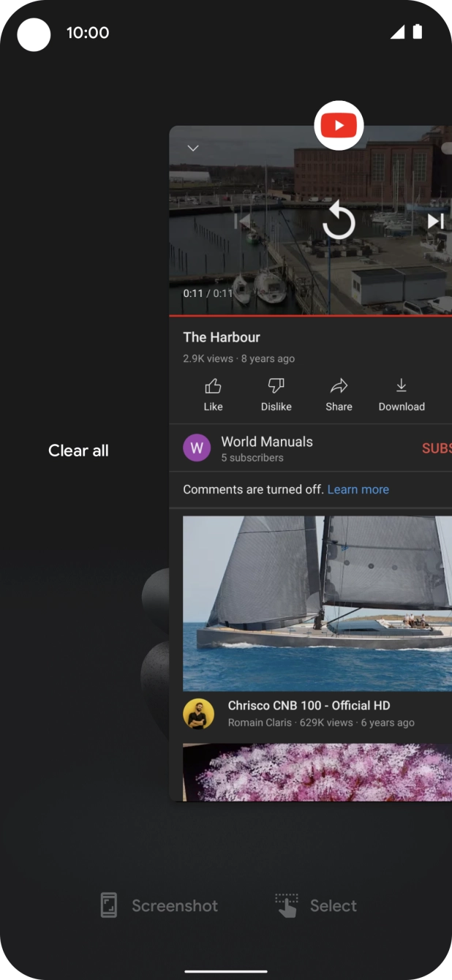Share the video using the arrow icon
452x980 pixels.
click(339, 394)
